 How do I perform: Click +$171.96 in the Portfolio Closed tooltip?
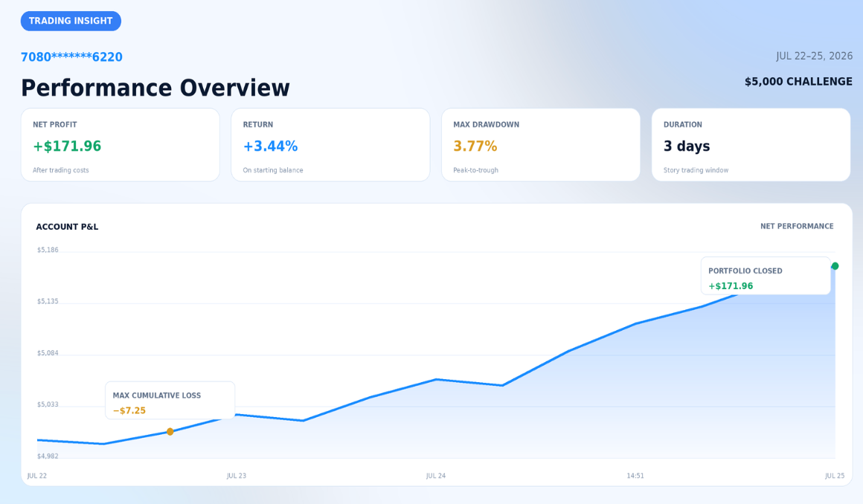pyautogui.click(x=731, y=286)
